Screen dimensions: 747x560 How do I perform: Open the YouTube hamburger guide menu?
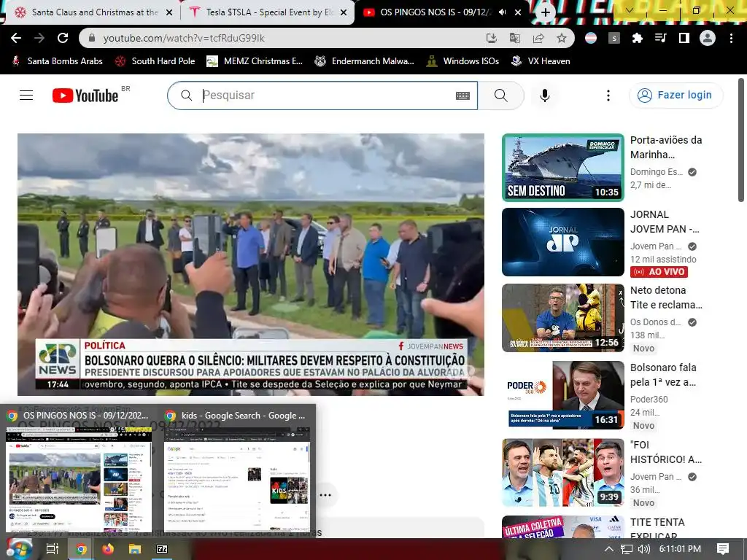pyautogui.click(x=26, y=96)
